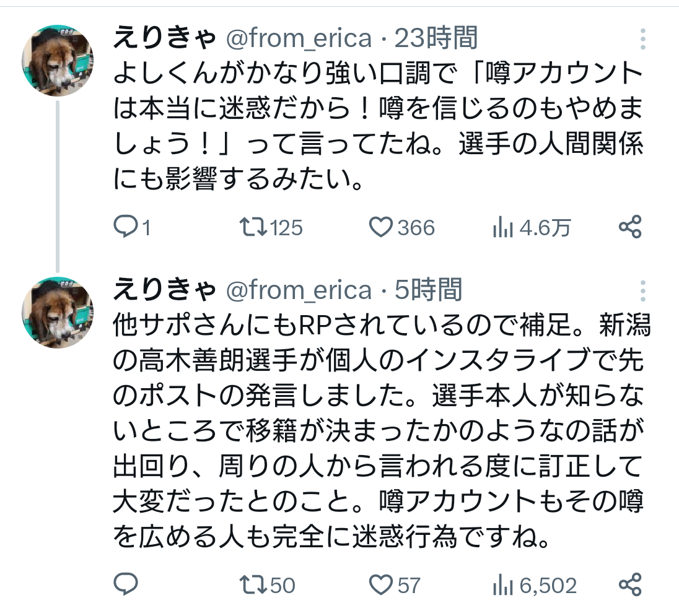Share the second tweet
This screenshot has width=679, height=616.
[x=629, y=584]
